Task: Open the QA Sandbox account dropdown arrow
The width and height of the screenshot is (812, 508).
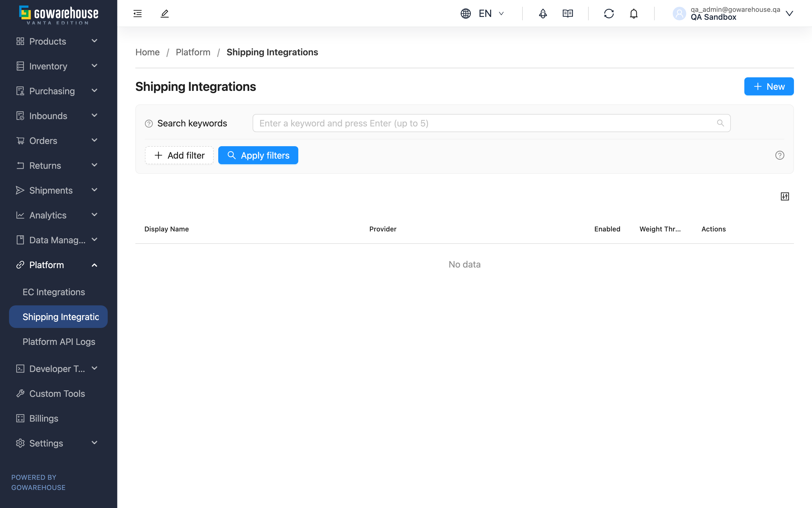Action: tap(789, 14)
